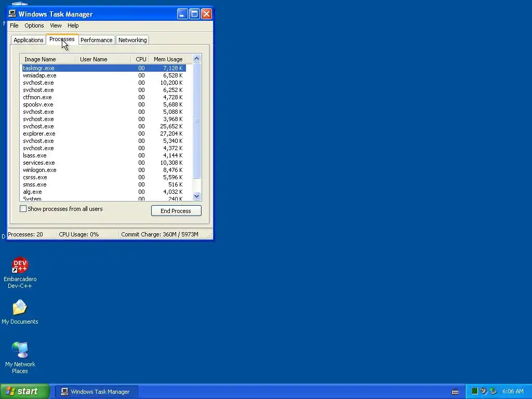
Task: Minimize the Task Manager window
Action: (x=182, y=14)
